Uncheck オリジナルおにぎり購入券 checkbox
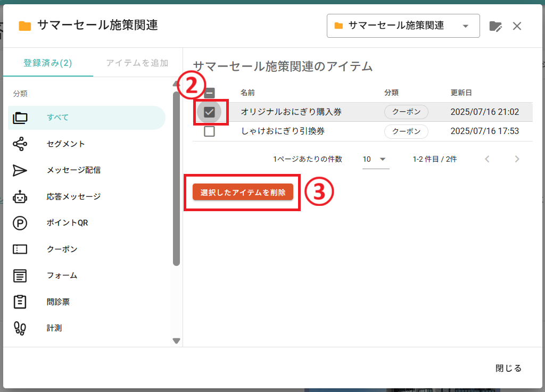This screenshot has height=392, width=545. pos(209,112)
